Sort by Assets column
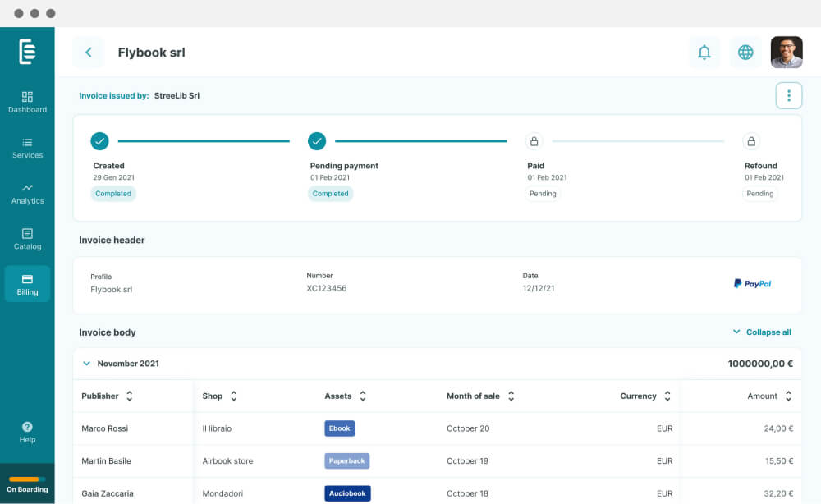Image resolution: width=821 pixels, height=504 pixels. [362, 396]
